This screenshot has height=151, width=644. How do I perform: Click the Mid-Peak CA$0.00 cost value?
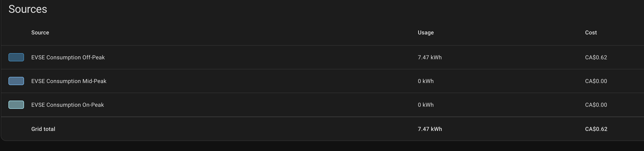[x=596, y=81]
